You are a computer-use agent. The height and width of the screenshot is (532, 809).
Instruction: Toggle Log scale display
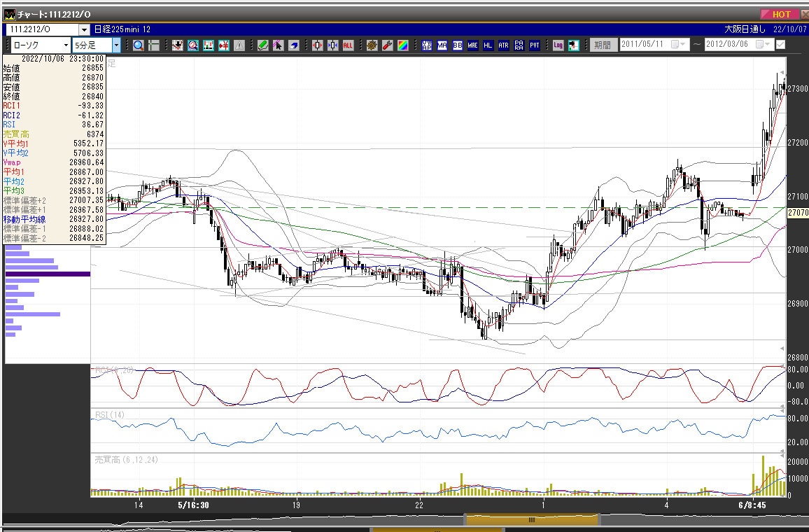[x=558, y=45]
